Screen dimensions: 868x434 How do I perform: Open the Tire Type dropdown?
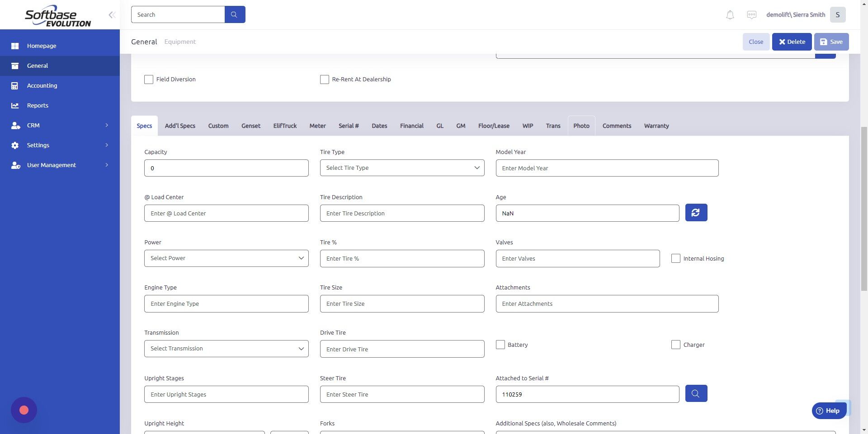401,168
